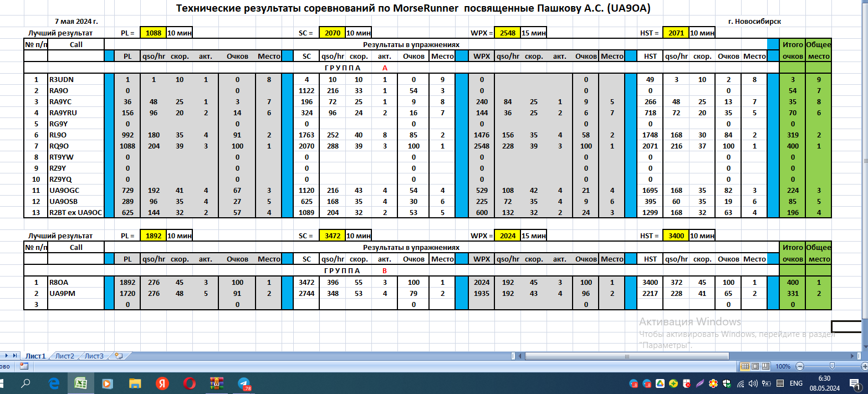Click the macro recording icon in status bar
This screenshot has height=394, width=868.
click(x=24, y=366)
